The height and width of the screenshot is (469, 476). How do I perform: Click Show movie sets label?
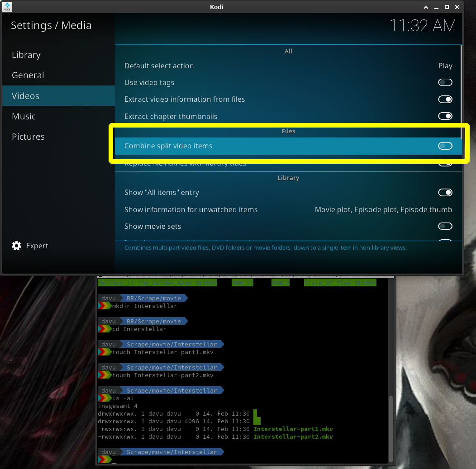tap(152, 226)
